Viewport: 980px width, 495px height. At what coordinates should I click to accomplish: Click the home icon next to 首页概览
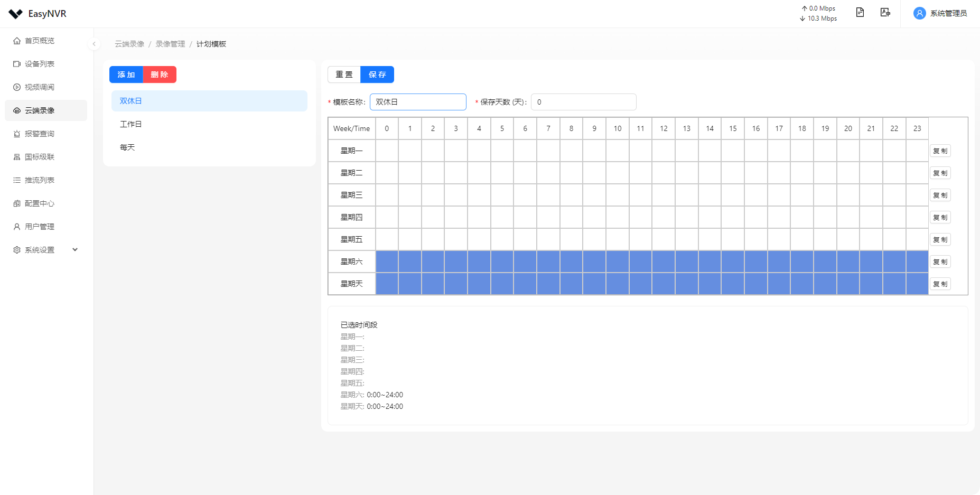click(x=17, y=41)
